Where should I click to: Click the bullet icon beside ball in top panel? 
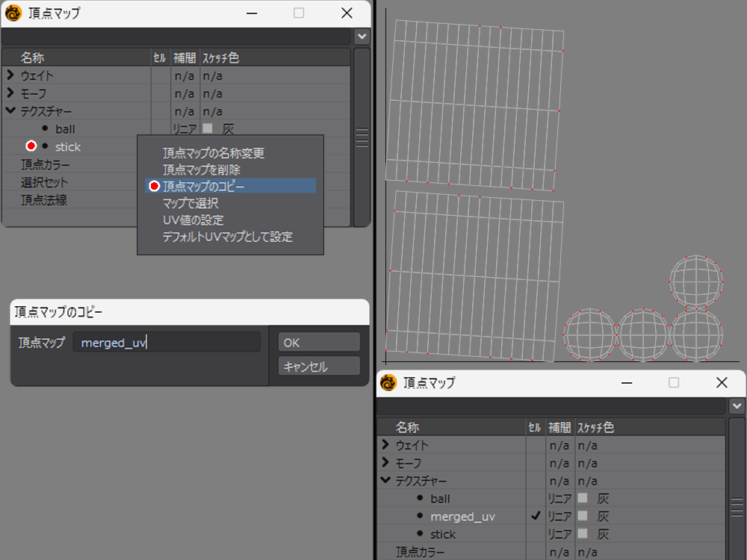pyautogui.click(x=45, y=128)
